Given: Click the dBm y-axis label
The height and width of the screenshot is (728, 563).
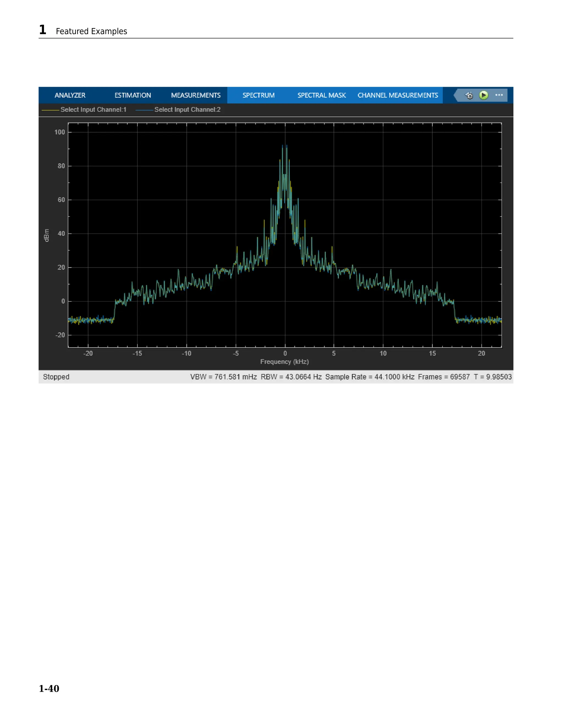Looking at the screenshot, I should [46, 235].
